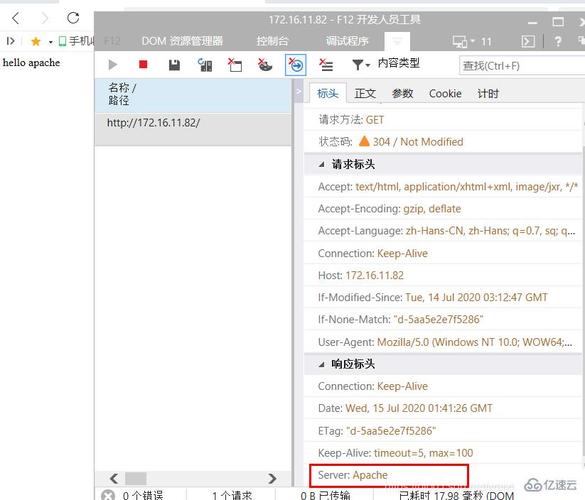This screenshot has width=585, height=500.
Task: Open the network tab overflow dropdown
Action: pos(397,41)
